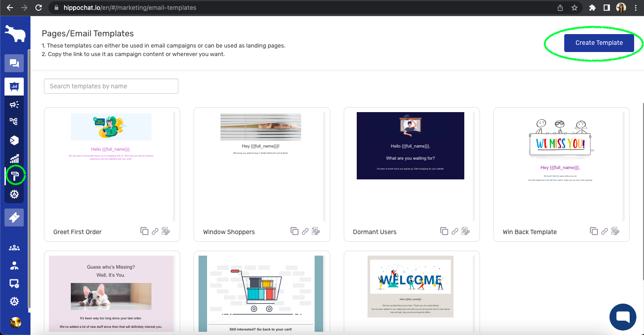Open the team group icon in sidebar
The width and height of the screenshot is (644, 335).
point(14,248)
